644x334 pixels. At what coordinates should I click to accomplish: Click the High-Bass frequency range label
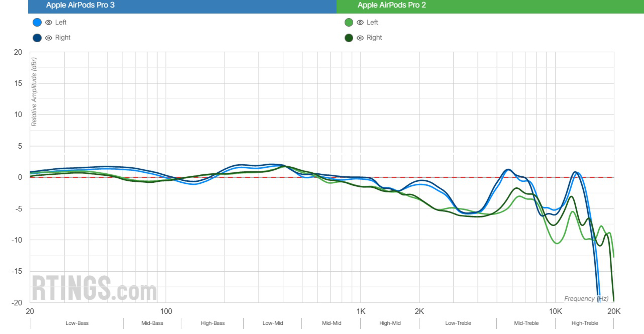pos(212,323)
